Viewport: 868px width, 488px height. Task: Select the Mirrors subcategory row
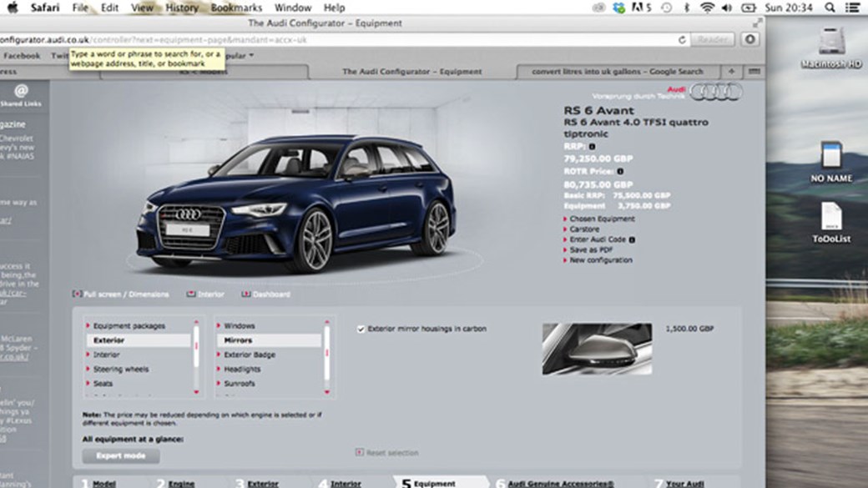(x=269, y=340)
